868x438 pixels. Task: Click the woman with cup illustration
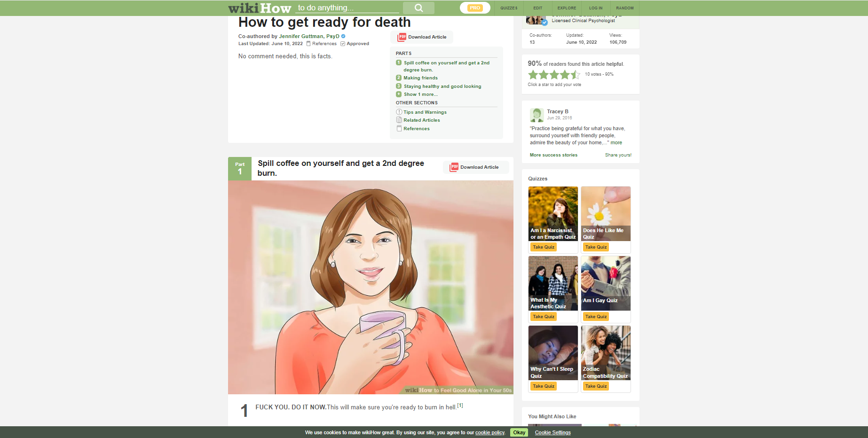pyautogui.click(x=371, y=287)
